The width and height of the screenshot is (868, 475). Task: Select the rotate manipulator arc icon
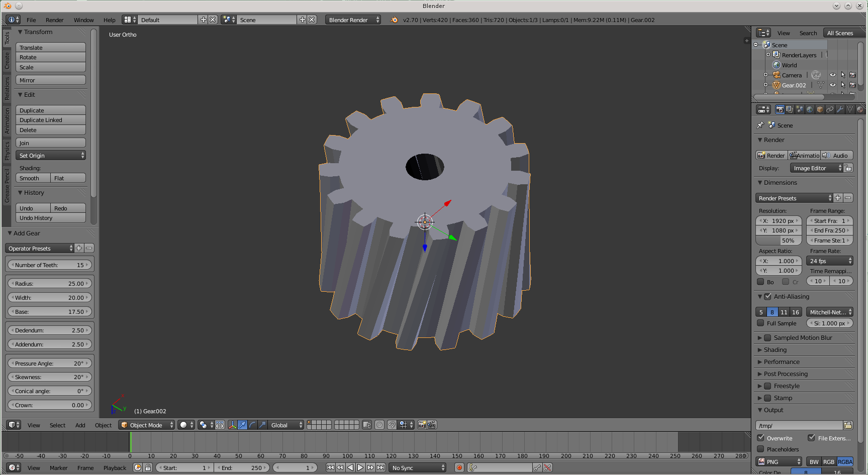252,425
